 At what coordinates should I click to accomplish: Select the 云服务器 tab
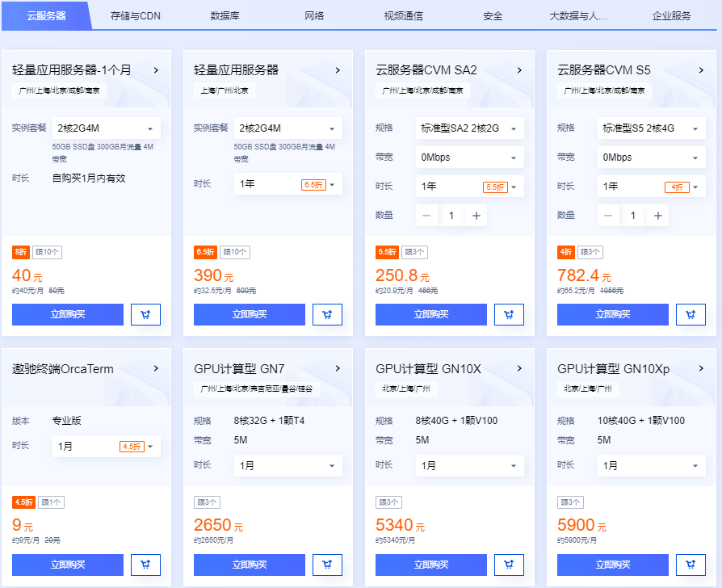coord(46,15)
